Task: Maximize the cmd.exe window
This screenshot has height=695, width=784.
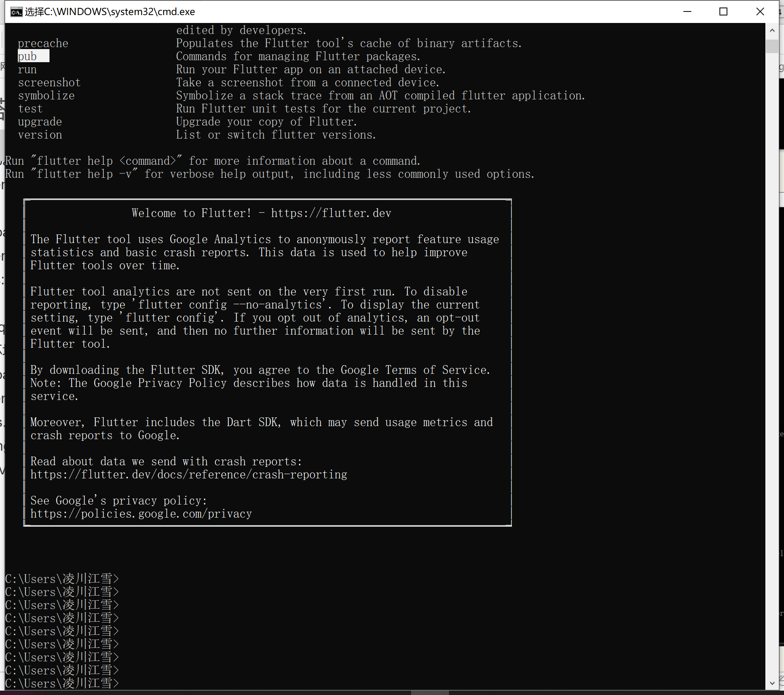Action: tap(723, 12)
